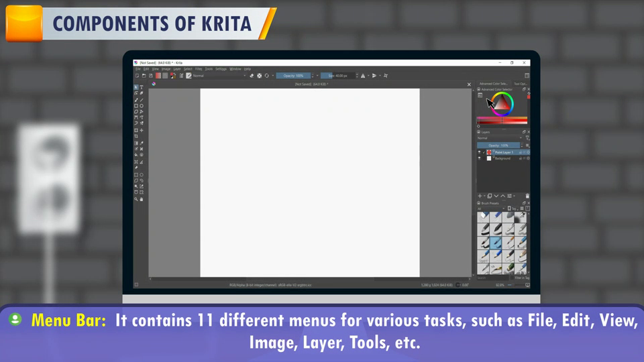644x362 pixels.
Task: Click the Select Shapes arrow tool
Action: 136,87
